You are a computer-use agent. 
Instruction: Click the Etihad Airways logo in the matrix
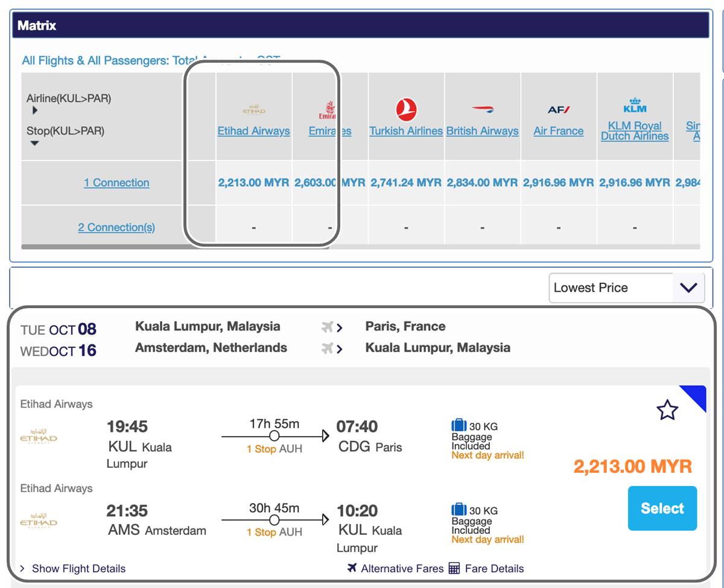pos(253,110)
